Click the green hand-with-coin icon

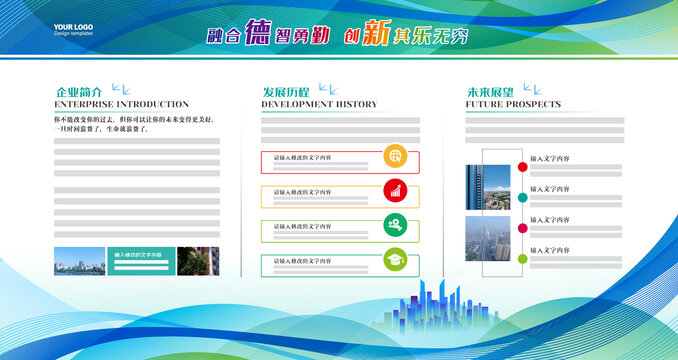[395, 225]
